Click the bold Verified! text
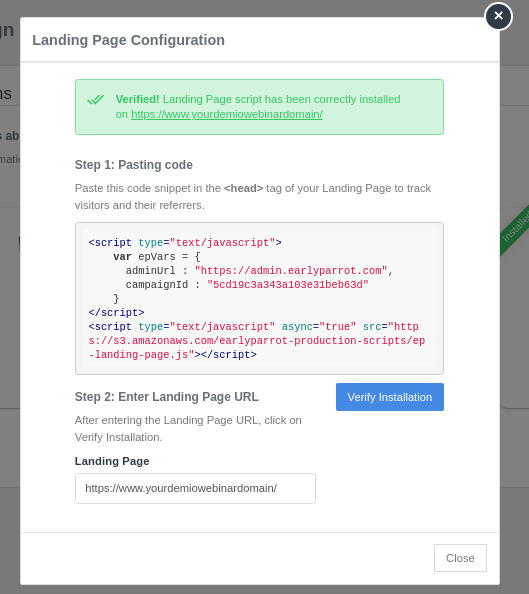This screenshot has width=529, height=594. (x=138, y=99)
